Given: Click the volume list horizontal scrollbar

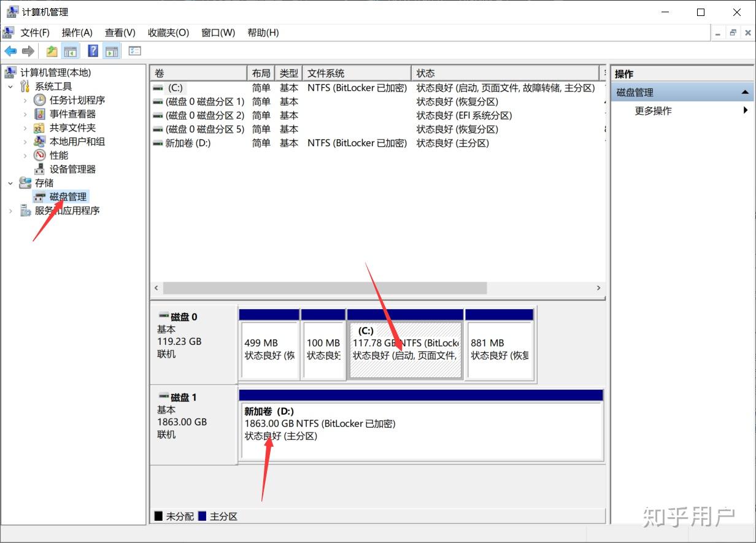Looking at the screenshot, I should coord(325,288).
